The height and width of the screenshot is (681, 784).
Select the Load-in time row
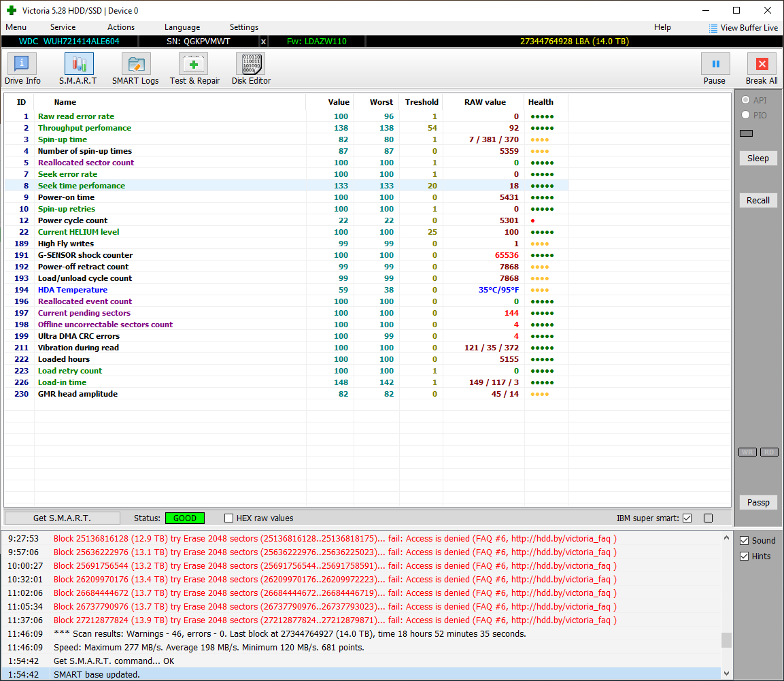pyautogui.click(x=286, y=382)
